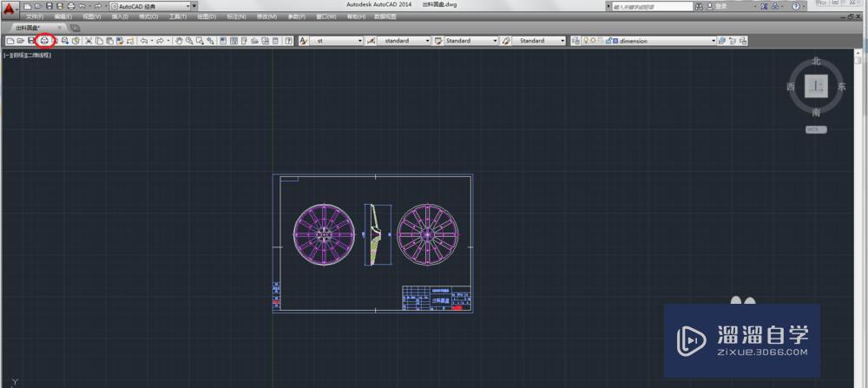This screenshot has width=868, height=388.
Task: Click Save As in the Quick Access toolbar
Action: coord(60,6)
